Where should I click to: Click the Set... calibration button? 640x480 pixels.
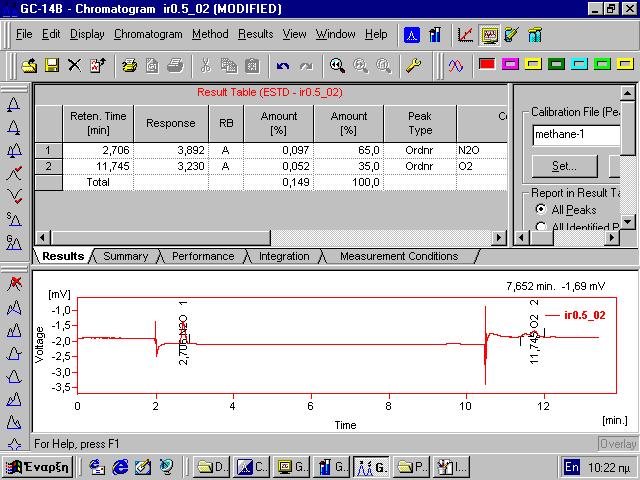(x=564, y=166)
